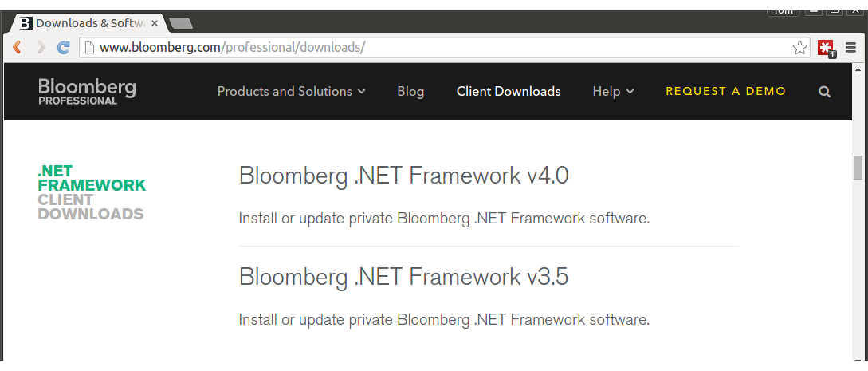
Task: Open site search magnifier icon
Action: [824, 92]
